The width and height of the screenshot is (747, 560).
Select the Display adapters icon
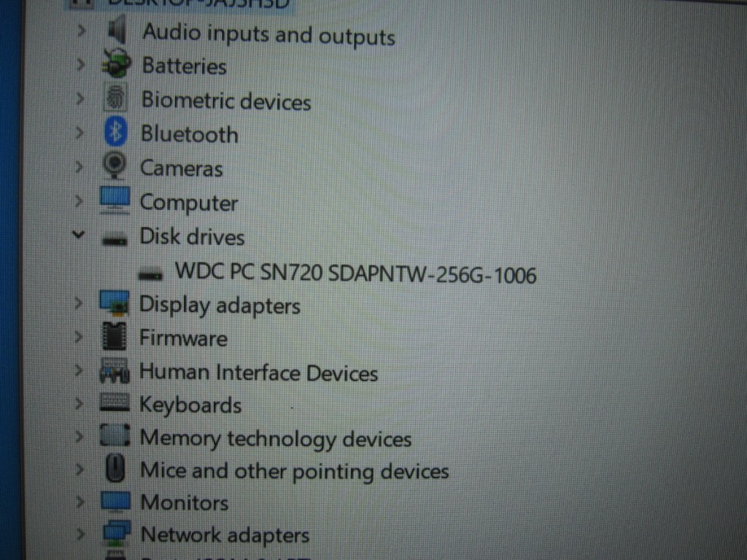(114, 303)
